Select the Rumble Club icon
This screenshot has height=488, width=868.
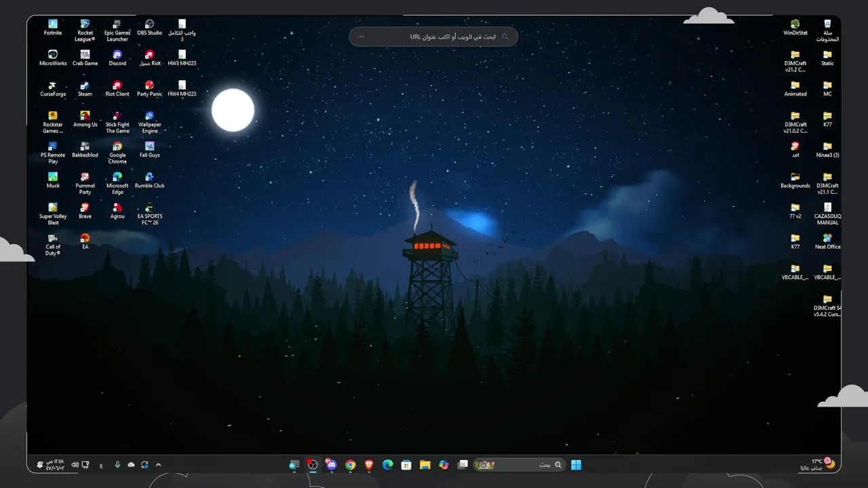click(x=149, y=180)
